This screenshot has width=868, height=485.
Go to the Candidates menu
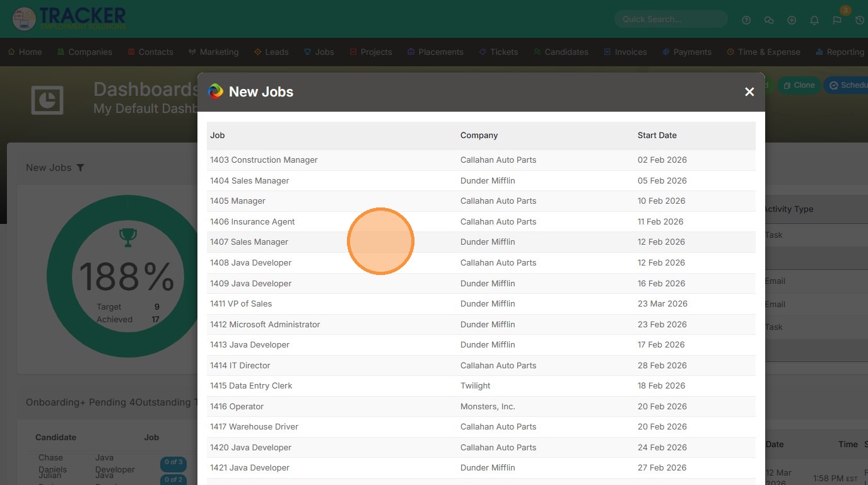tap(560, 52)
